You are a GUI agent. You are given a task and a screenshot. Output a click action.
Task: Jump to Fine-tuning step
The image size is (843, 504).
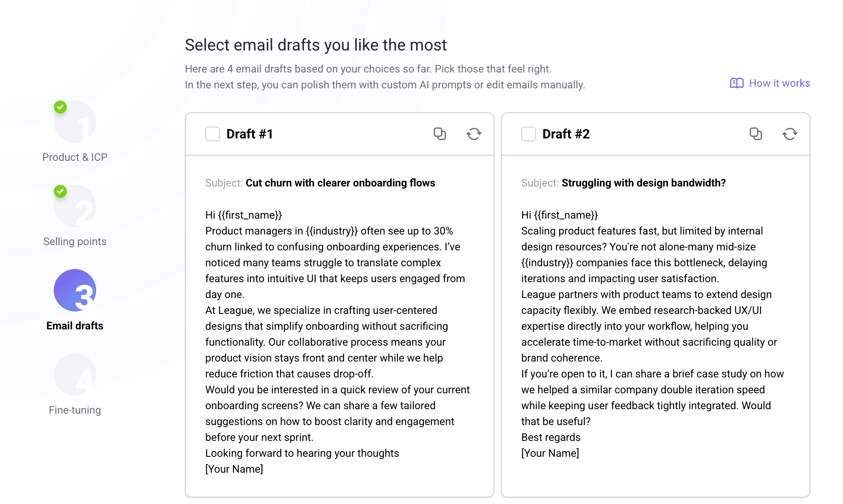tap(75, 410)
